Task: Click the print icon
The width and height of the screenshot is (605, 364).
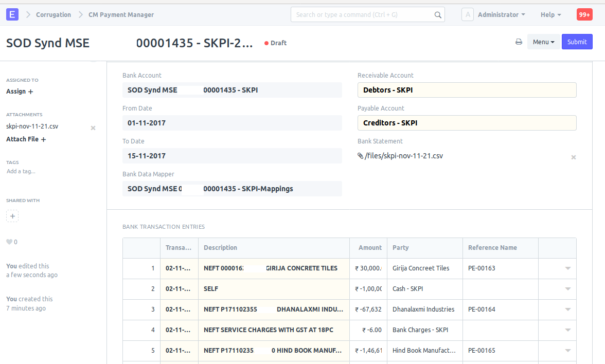Action: (x=519, y=42)
